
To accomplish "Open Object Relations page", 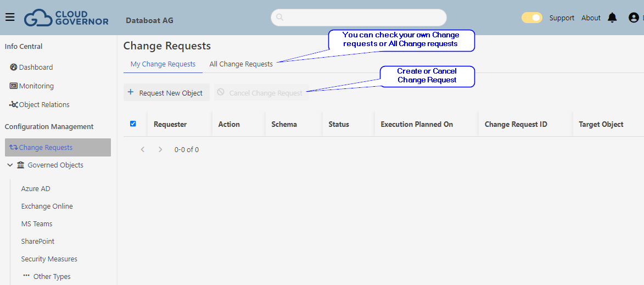I will click(x=44, y=105).
